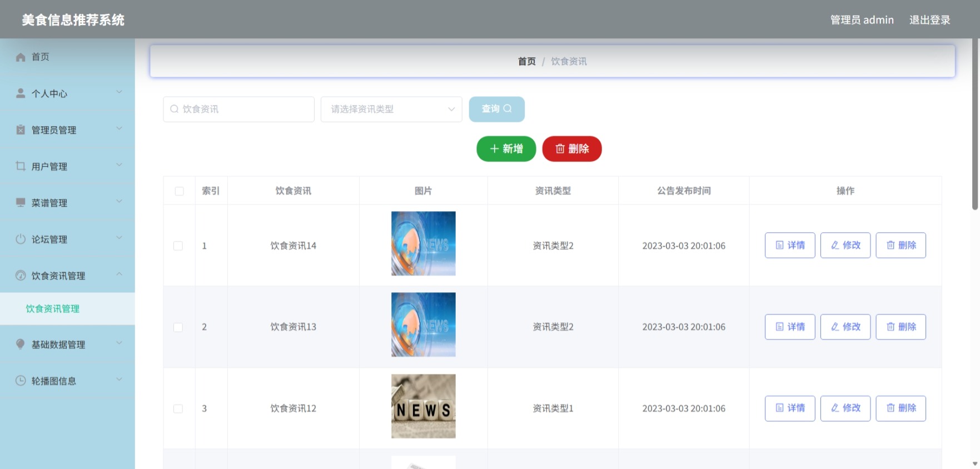Click 修改 for 饮食资讯14
Image resolution: width=980 pixels, height=469 pixels.
click(x=845, y=245)
